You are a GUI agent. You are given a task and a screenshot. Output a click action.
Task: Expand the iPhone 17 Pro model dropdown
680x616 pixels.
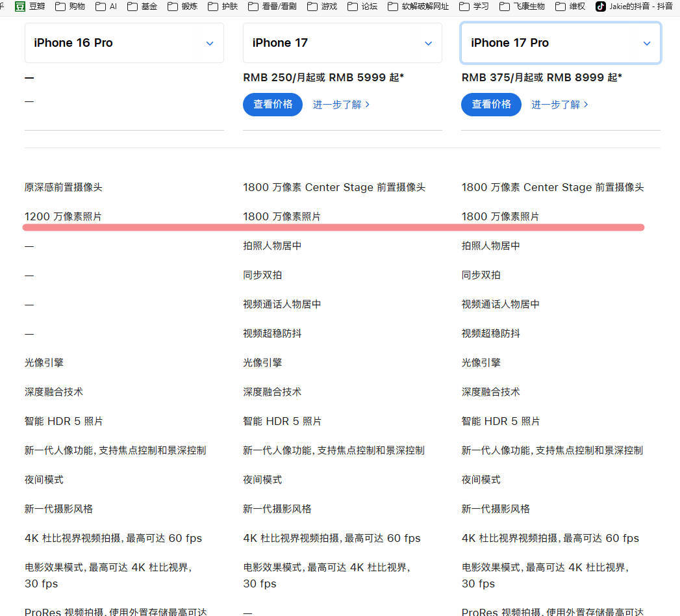[560, 43]
